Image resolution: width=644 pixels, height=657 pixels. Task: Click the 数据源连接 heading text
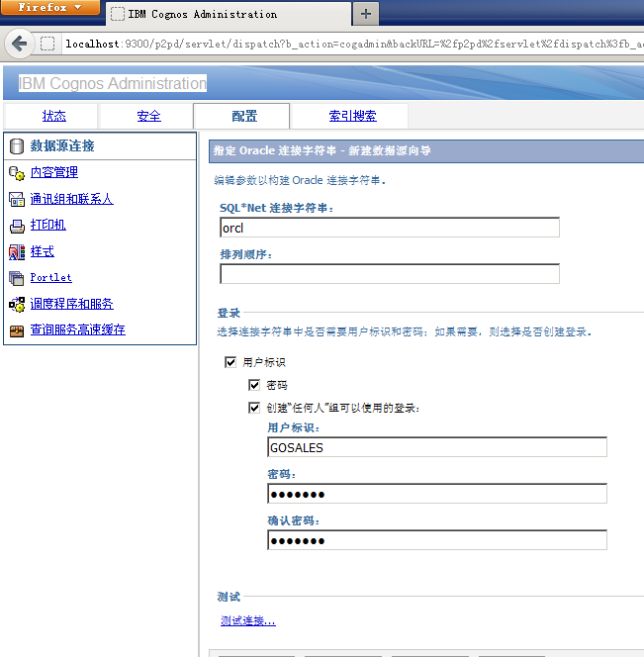[62, 145]
